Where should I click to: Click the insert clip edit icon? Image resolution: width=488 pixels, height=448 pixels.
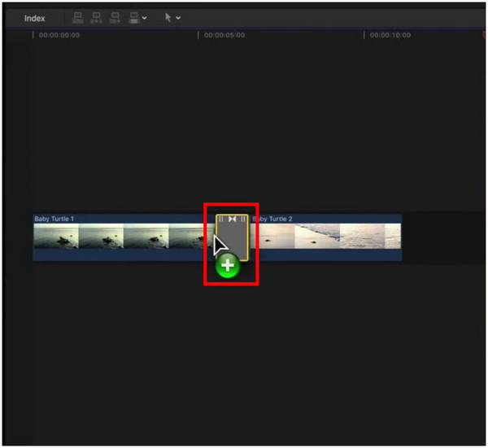tap(96, 18)
